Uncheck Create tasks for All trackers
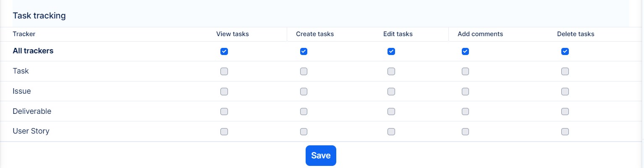Screen dimensions: 644x168 304,51
